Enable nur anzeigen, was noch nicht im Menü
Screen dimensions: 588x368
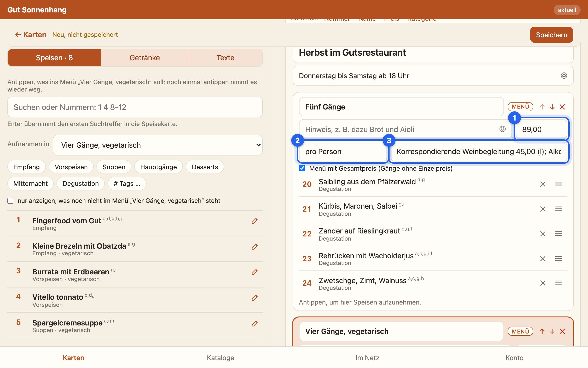click(10, 201)
